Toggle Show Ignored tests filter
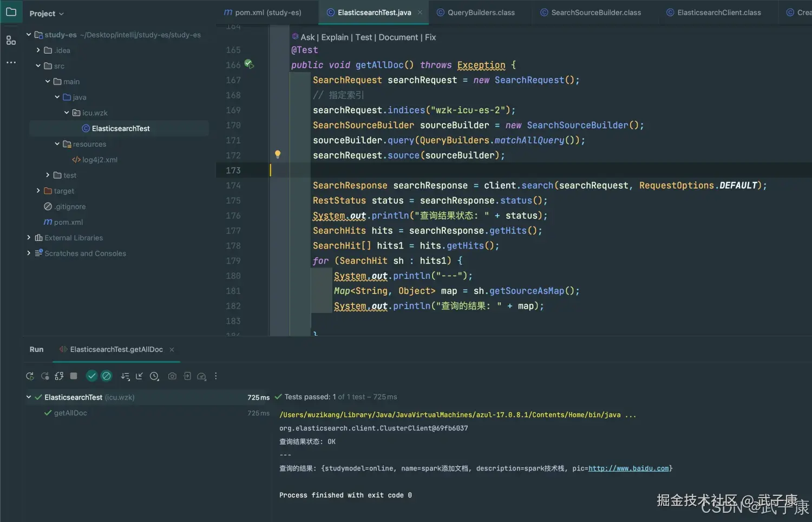 tap(106, 376)
